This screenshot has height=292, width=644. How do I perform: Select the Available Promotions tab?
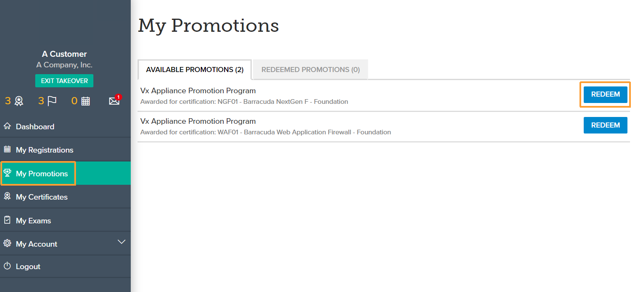tap(195, 70)
